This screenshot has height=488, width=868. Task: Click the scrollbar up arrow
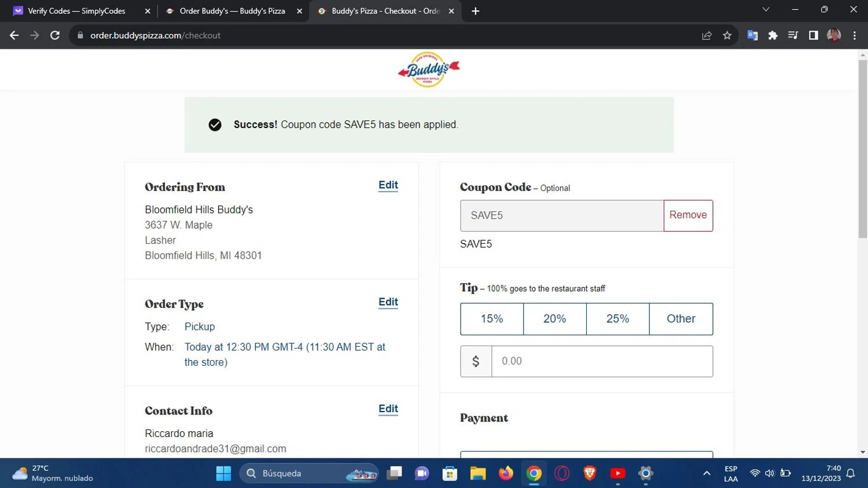[x=863, y=55]
